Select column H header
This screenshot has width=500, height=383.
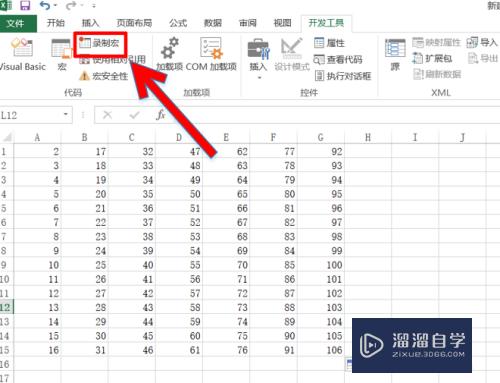click(x=368, y=137)
